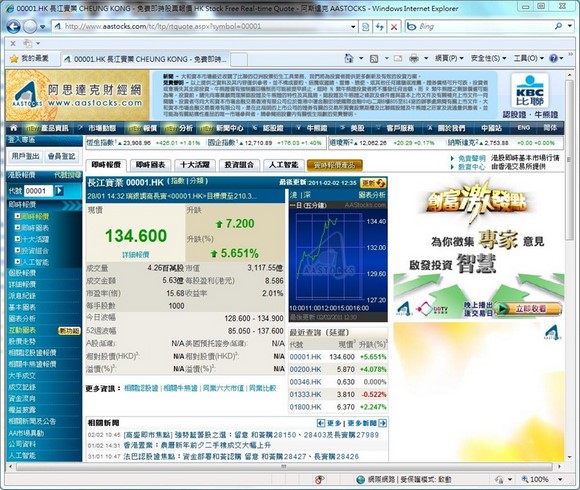This screenshot has width=580, height=490.
Task: Open a new blank tab
Action: point(239,59)
